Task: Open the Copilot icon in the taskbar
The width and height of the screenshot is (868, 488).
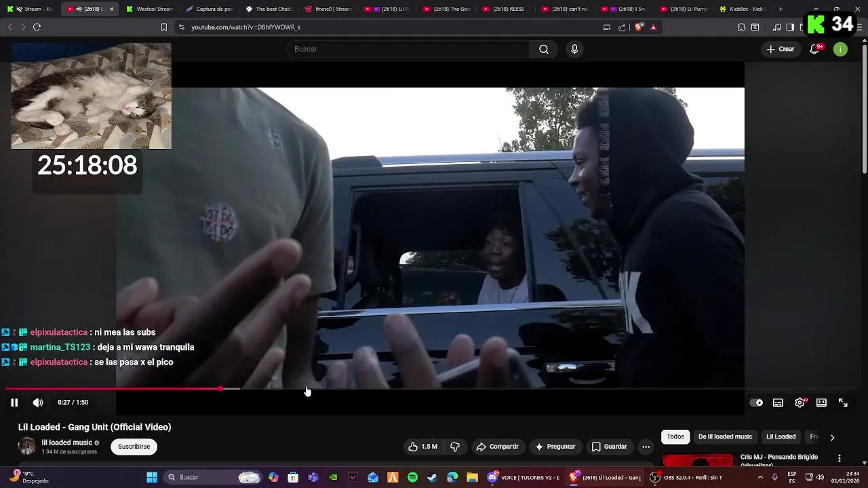Action: (x=273, y=477)
